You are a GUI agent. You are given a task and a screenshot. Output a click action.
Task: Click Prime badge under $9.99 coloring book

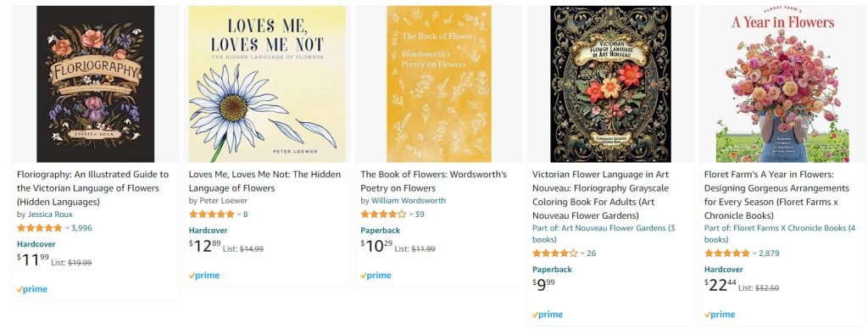click(x=548, y=315)
